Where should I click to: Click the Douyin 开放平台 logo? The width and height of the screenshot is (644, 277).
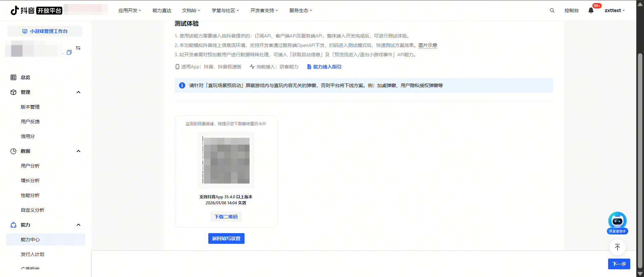pos(36,10)
